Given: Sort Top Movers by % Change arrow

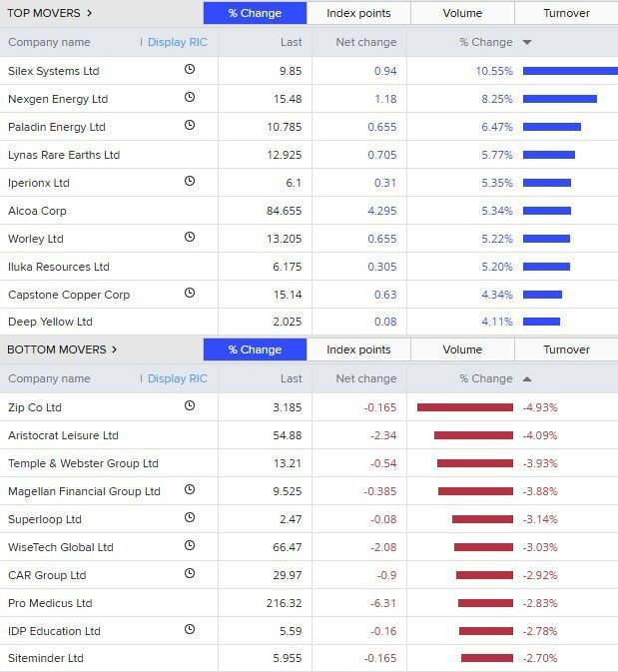Looking at the screenshot, I should pyautogui.click(x=527, y=42).
